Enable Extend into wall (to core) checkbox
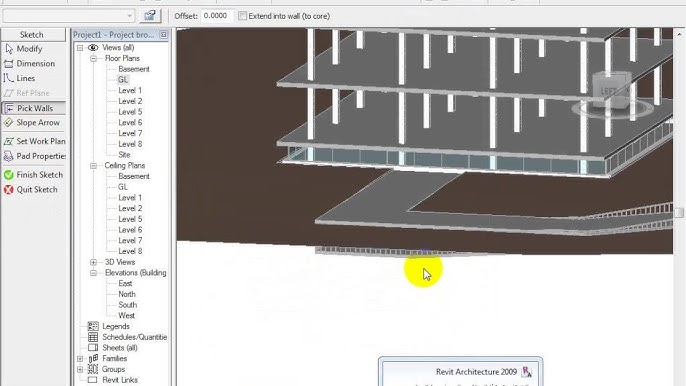The image size is (686, 386). point(242,16)
